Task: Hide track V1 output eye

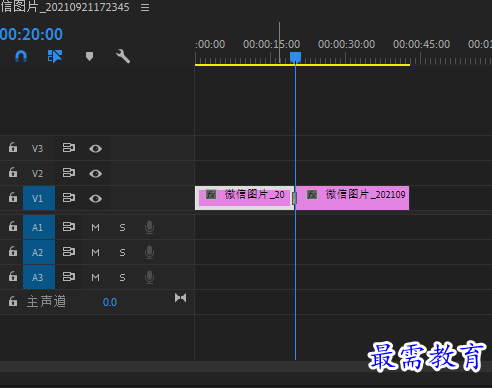Action: (x=95, y=199)
